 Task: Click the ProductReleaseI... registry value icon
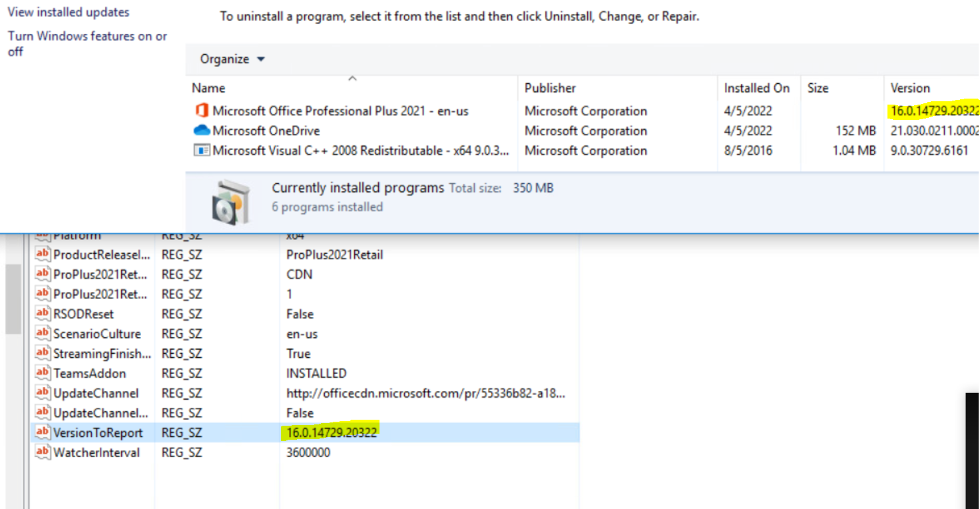(x=43, y=254)
